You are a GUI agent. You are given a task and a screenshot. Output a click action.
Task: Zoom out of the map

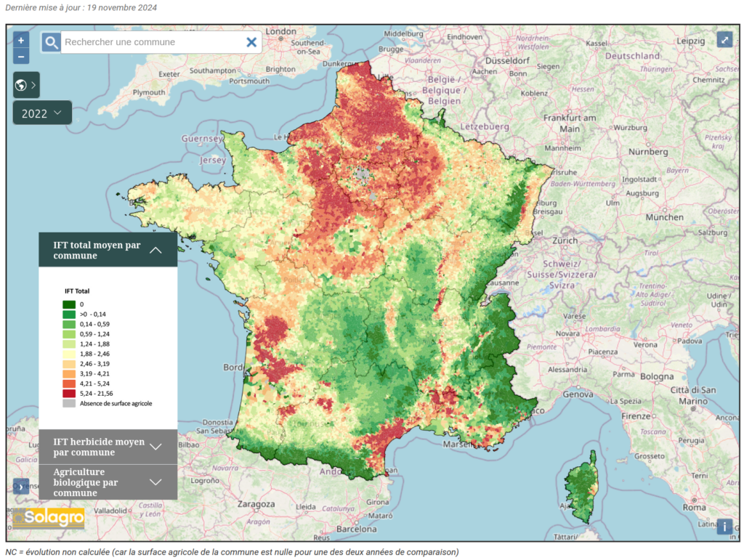(x=21, y=56)
